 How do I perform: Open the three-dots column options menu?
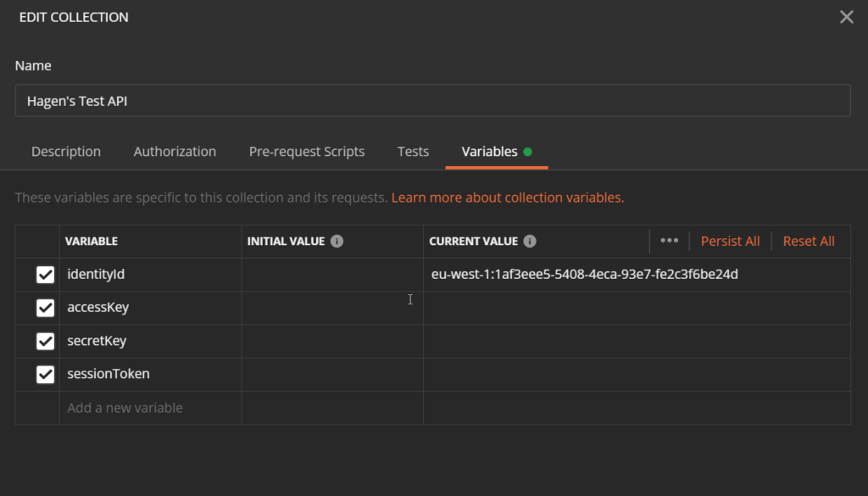669,241
